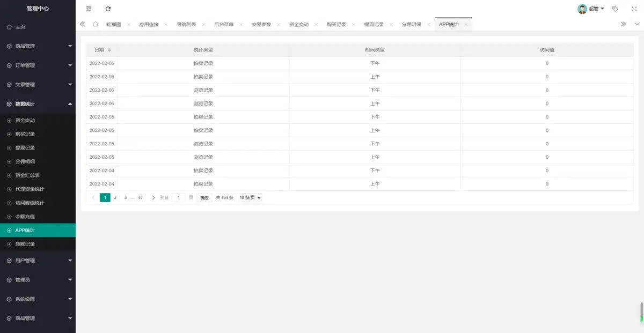Expand the first 商品管理 sidebar menu
The width and height of the screenshot is (644, 333).
pos(38,46)
